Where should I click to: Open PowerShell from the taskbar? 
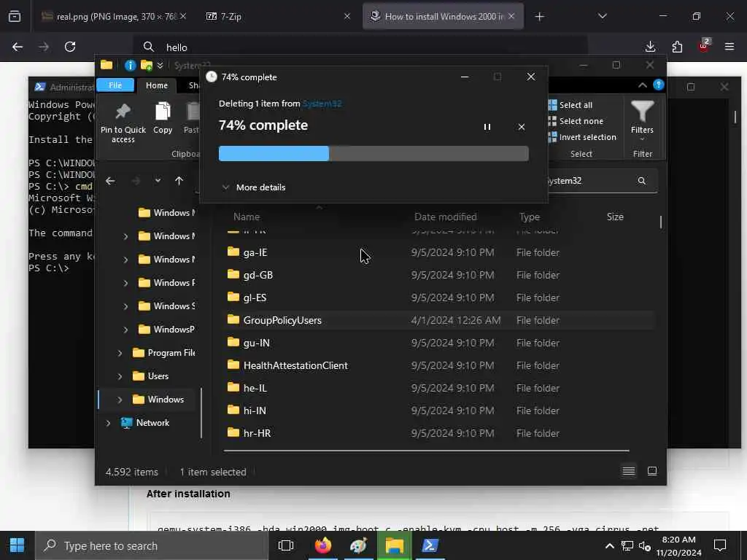point(430,545)
